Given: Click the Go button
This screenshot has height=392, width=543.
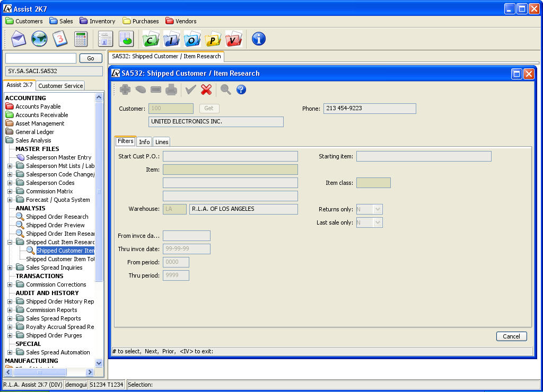Looking at the screenshot, I should coord(91,58).
